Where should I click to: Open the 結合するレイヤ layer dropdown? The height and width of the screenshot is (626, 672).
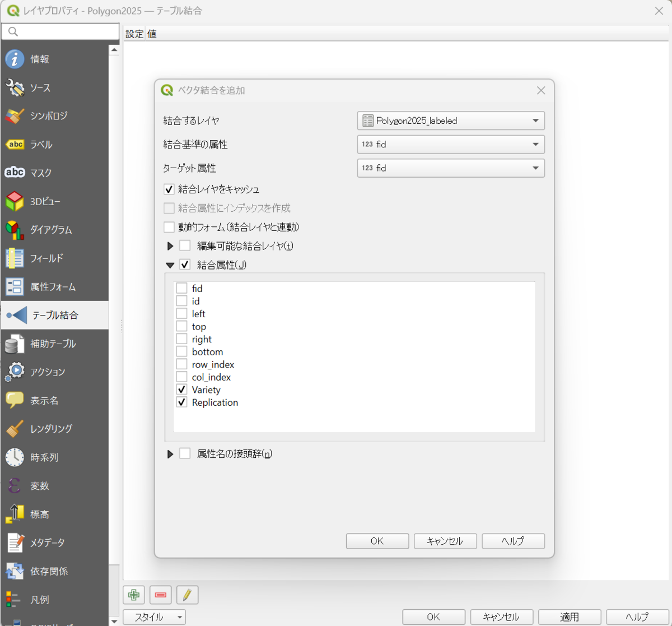[x=451, y=120]
